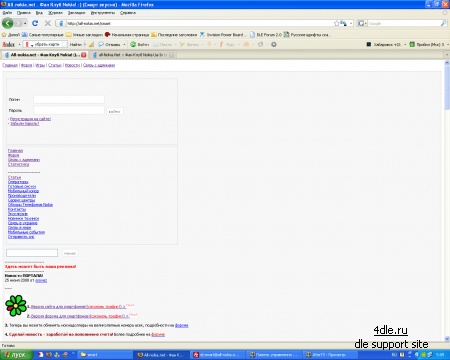Click the site identity icon in address bar

click(61, 23)
